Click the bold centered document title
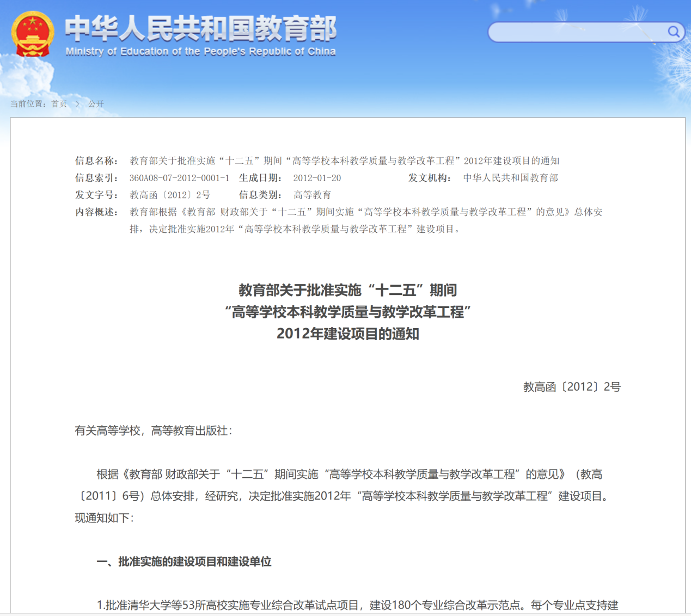 [x=347, y=312]
